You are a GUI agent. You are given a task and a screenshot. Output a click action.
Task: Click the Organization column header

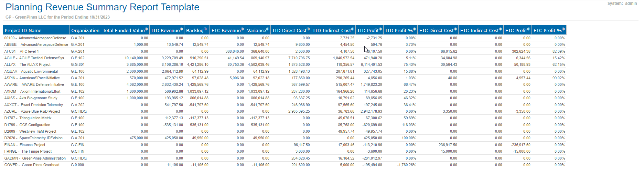pos(85,30)
